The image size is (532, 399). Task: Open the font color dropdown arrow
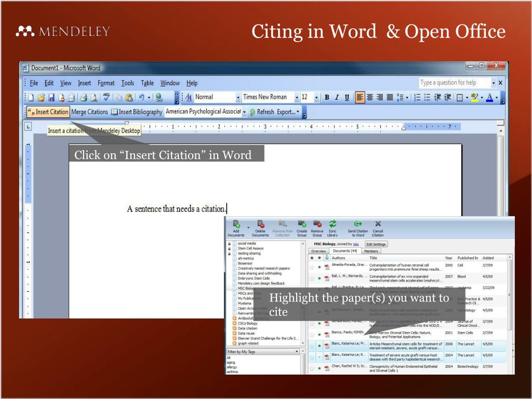tap(497, 98)
